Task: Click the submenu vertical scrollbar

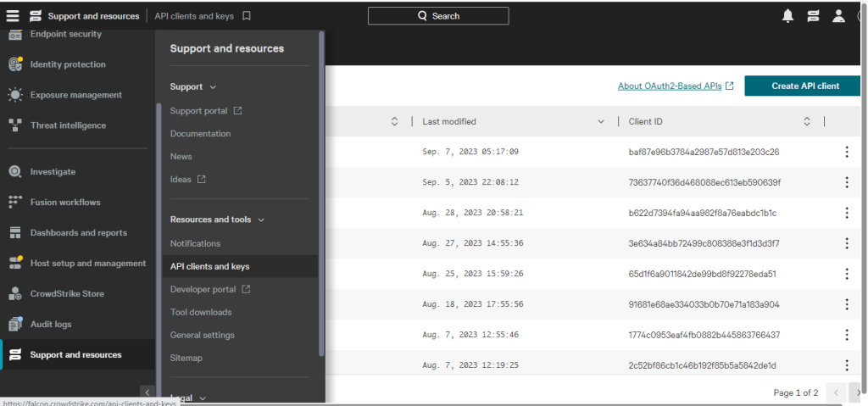Action: [321, 194]
